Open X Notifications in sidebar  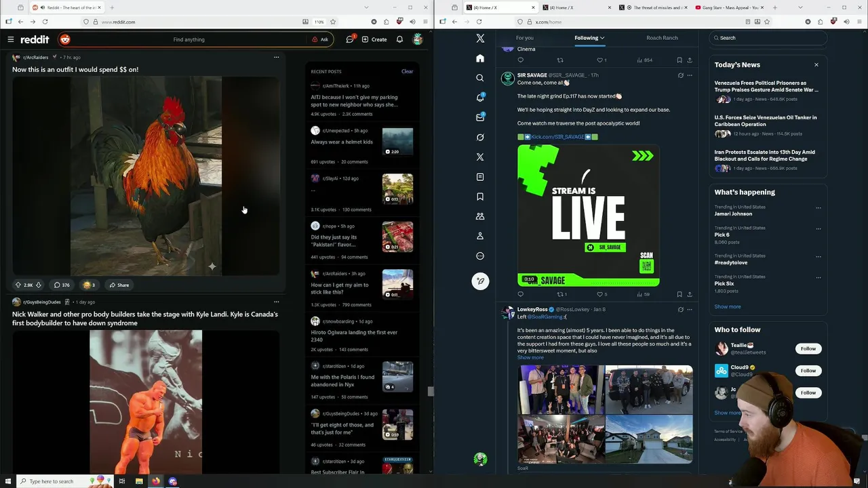480,98
